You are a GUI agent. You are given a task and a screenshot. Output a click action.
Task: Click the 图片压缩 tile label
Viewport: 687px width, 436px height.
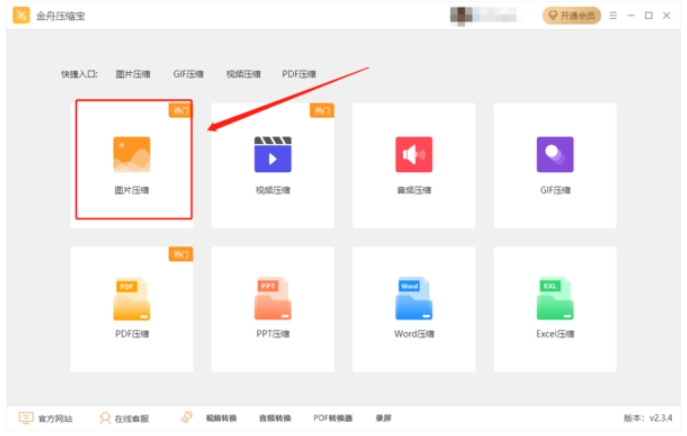click(131, 190)
